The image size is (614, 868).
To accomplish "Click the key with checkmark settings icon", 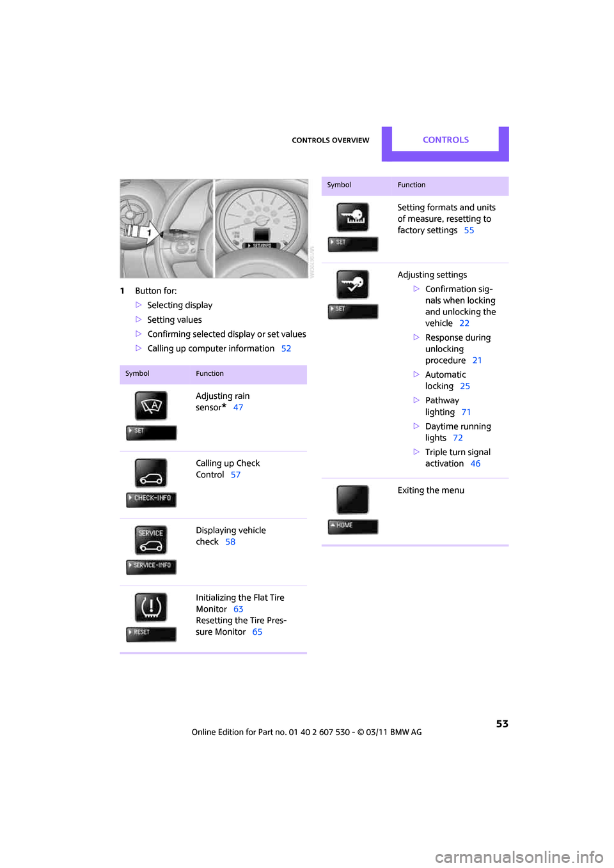I will 352,284.
